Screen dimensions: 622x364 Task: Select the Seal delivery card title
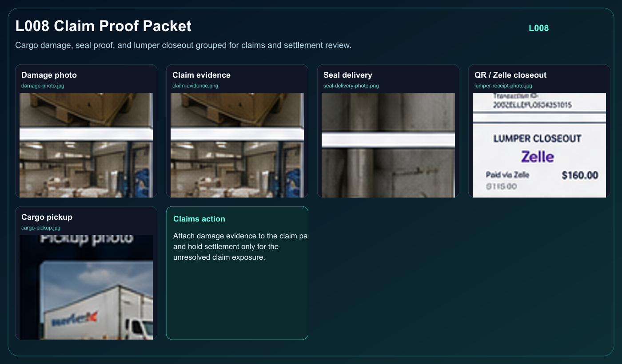(x=348, y=75)
